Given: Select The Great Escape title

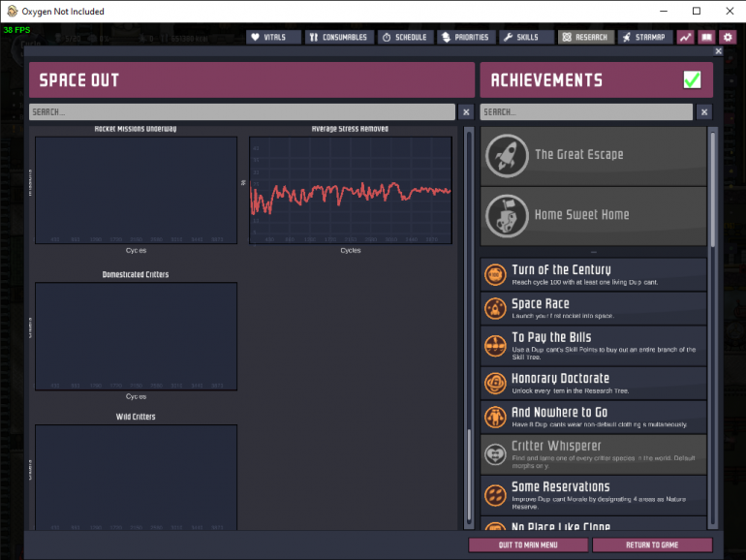Looking at the screenshot, I should pos(578,155).
